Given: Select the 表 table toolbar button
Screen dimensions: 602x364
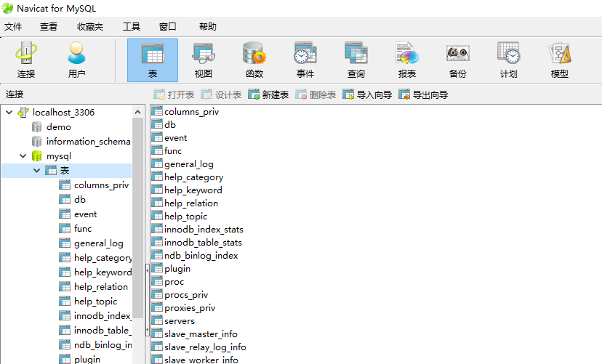Looking at the screenshot, I should click(153, 60).
